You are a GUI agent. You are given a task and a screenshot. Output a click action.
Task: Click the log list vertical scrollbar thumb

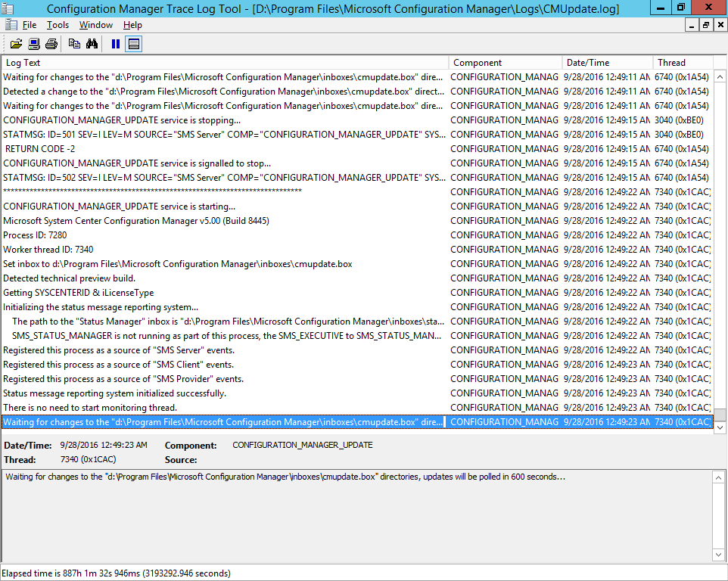coord(720,415)
